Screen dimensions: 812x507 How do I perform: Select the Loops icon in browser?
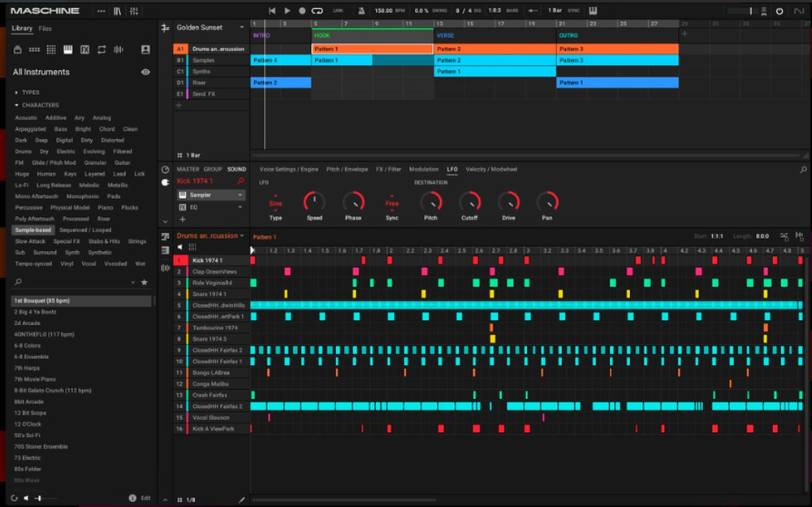pyautogui.click(x=101, y=50)
